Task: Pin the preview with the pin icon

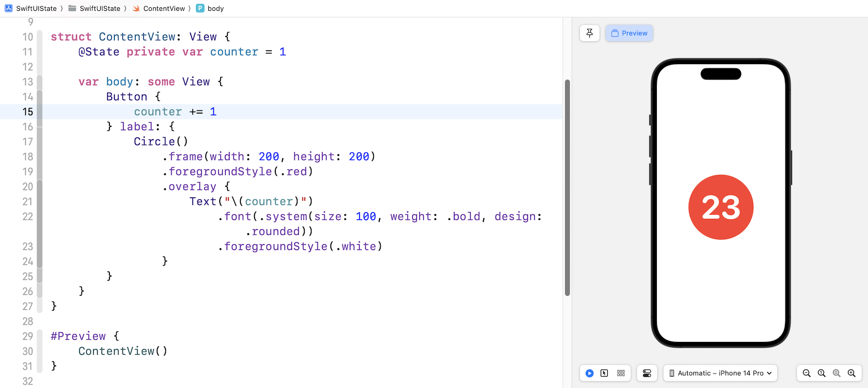Action: (590, 33)
